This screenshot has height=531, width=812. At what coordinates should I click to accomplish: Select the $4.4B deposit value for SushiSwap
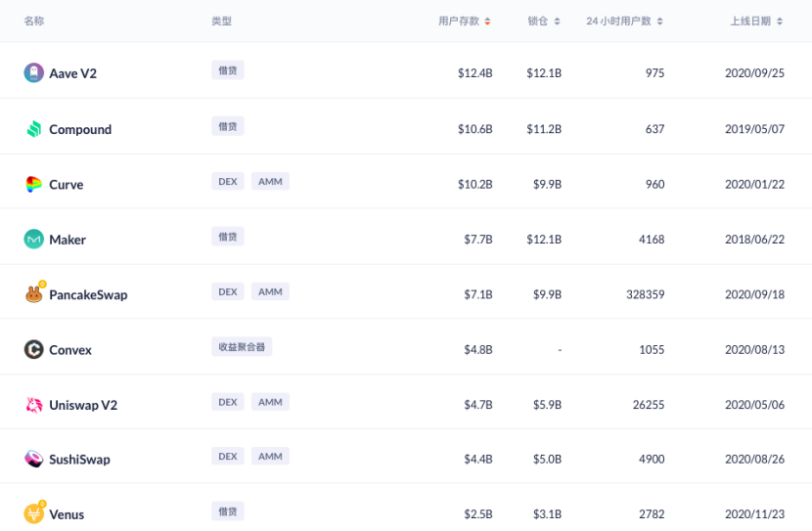coord(478,459)
